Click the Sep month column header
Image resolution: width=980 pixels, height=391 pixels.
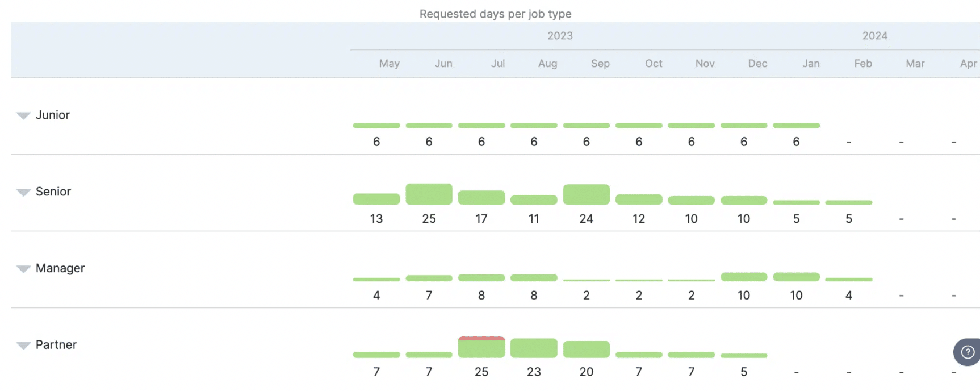[x=600, y=64]
